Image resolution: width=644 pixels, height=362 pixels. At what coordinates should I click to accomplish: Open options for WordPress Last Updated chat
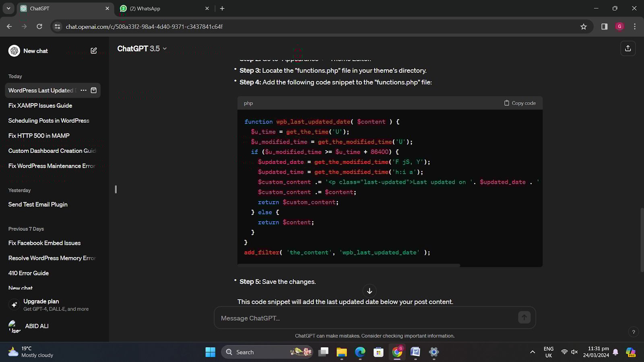click(83, 90)
